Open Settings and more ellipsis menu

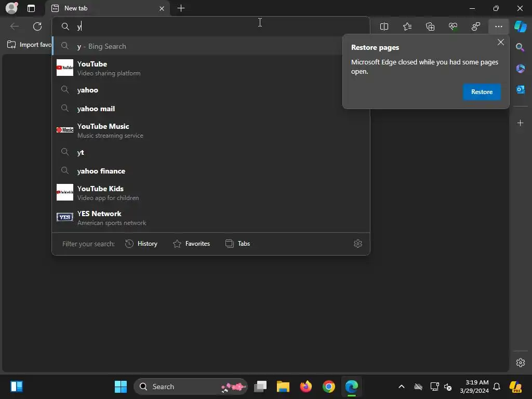[498, 26]
